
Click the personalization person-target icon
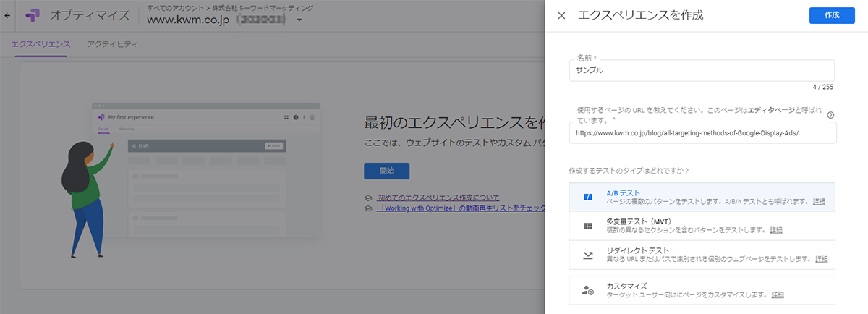(x=588, y=291)
